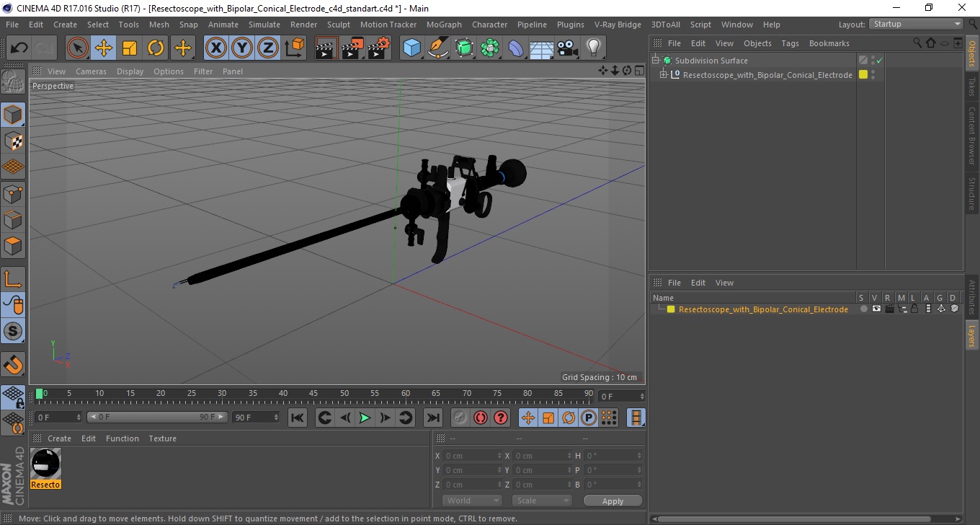Open viewport Cameras menu
This screenshot has height=525, width=980.
click(91, 71)
